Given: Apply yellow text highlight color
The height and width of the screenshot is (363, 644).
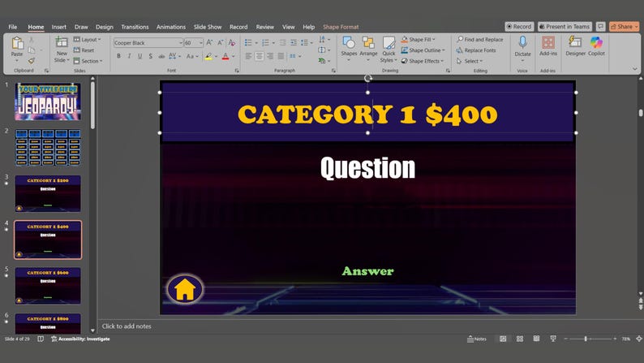Looking at the screenshot, I should tap(208, 56).
